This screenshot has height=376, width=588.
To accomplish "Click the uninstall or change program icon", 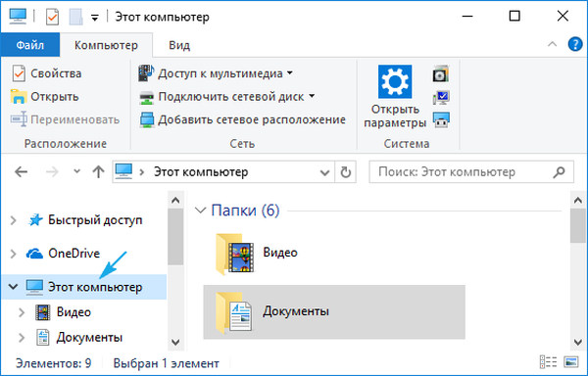I will (x=441, y=74).
